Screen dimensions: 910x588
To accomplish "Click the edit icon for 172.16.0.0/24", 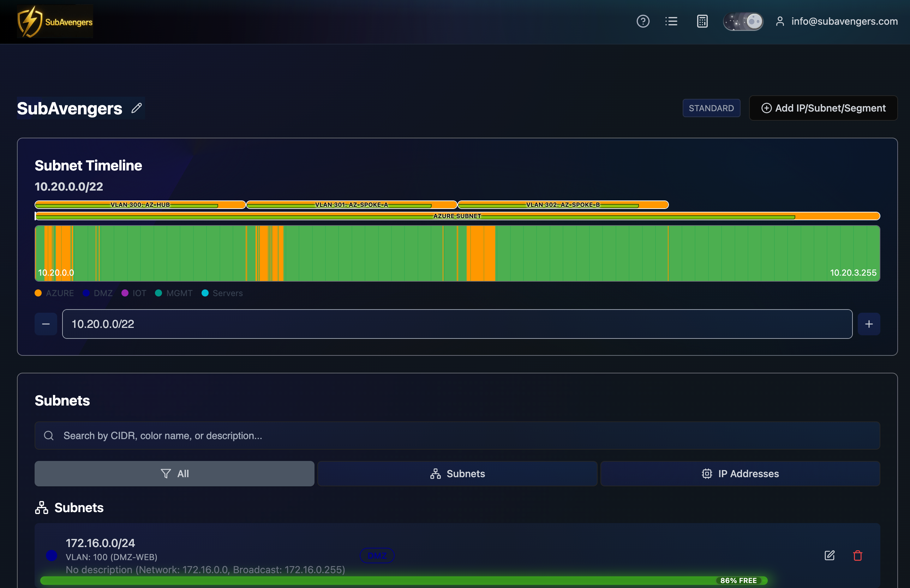I will coord(829,555).
